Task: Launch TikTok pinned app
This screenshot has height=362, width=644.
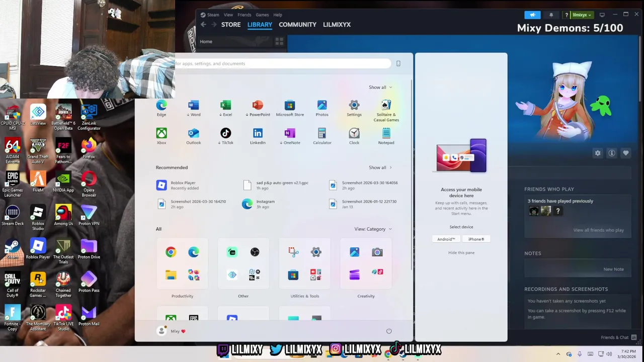Action: [225, 136]
